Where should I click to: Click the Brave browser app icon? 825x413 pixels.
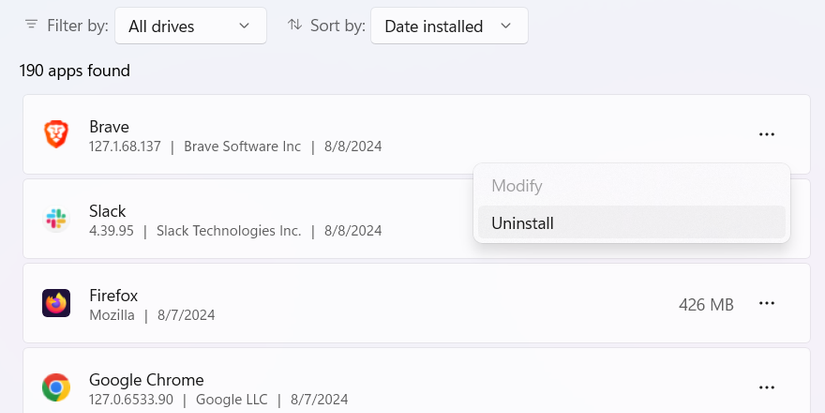click(56, 135)
